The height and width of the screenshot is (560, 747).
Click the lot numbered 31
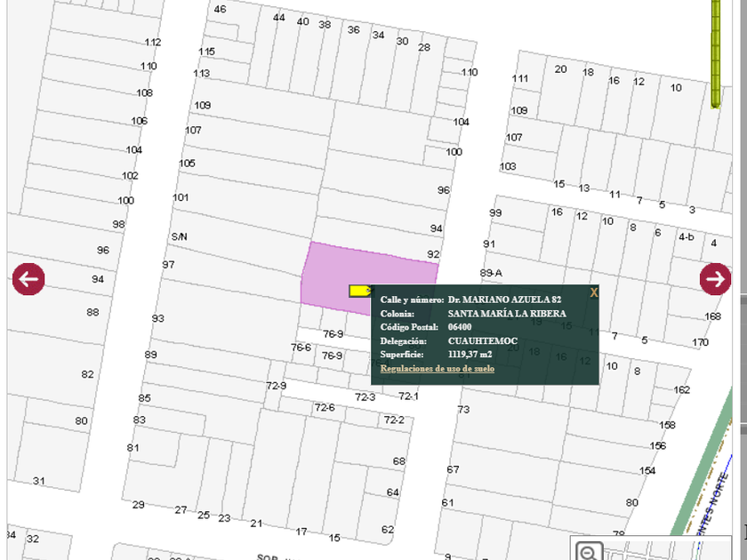point(39,481)
